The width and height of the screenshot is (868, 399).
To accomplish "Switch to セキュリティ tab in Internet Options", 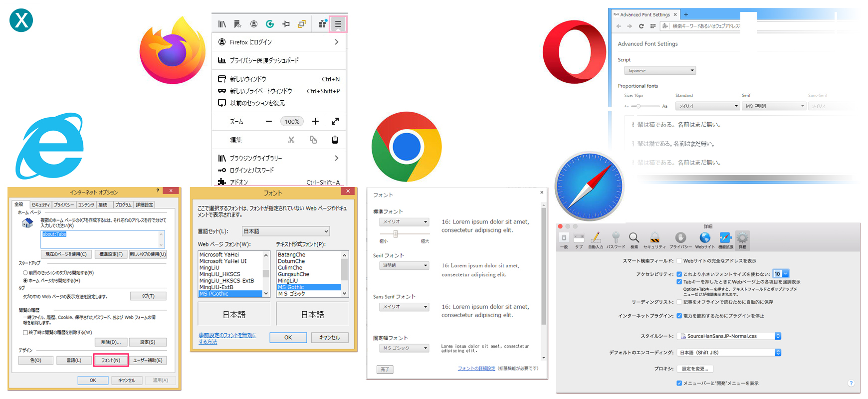I will (x=40, y=204).
